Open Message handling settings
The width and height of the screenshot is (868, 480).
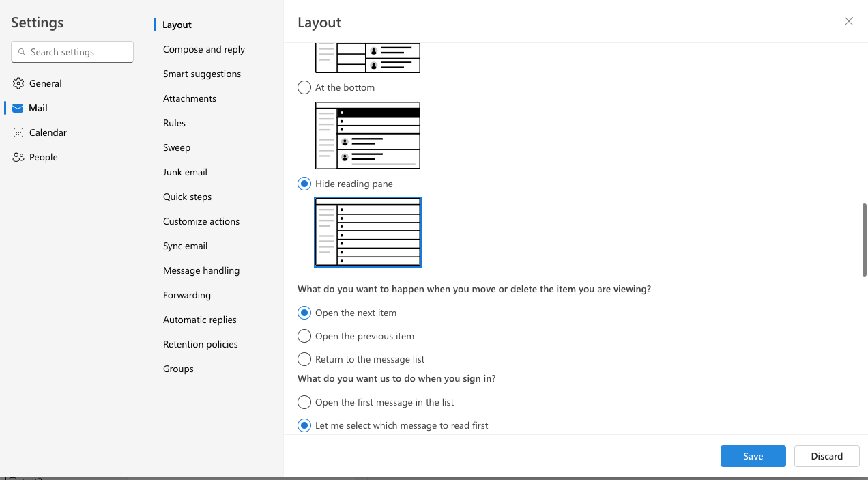(x=201, y=270)
